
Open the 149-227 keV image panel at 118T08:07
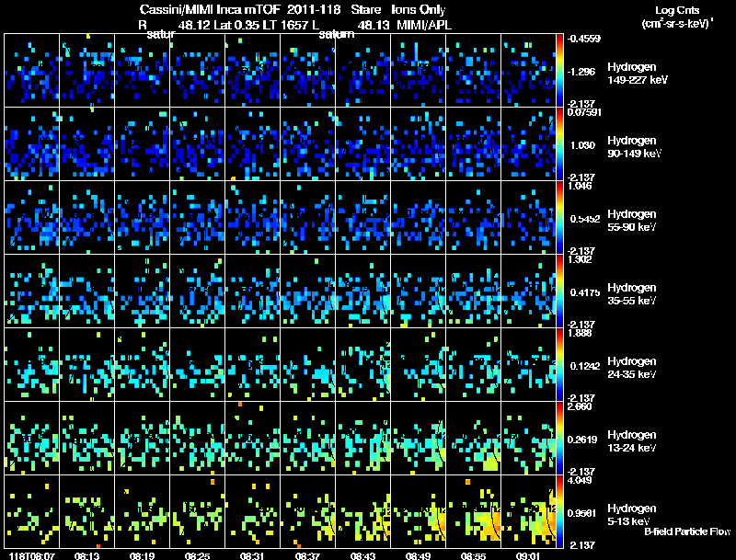[x=32, y=71]
